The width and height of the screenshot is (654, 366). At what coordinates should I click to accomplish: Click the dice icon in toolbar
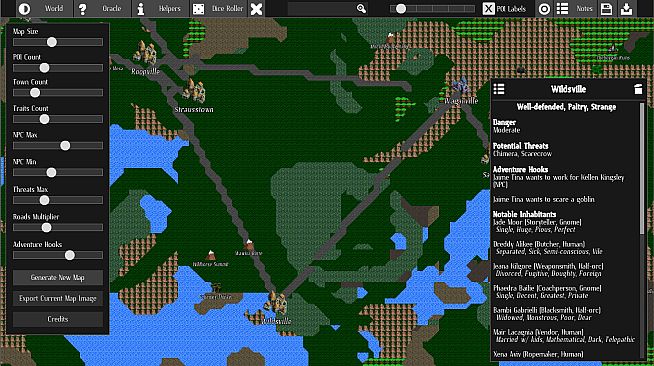[199, 9]
